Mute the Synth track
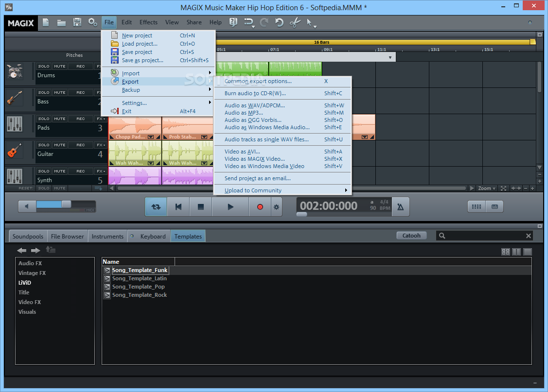 pyautogui.click(x=60, y=171)
